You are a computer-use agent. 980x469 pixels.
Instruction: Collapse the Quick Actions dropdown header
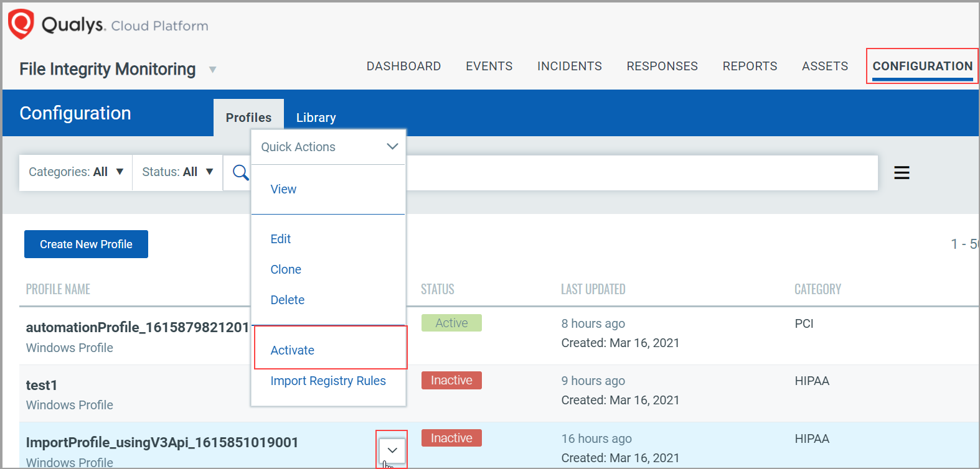click(x=329, y=147)
